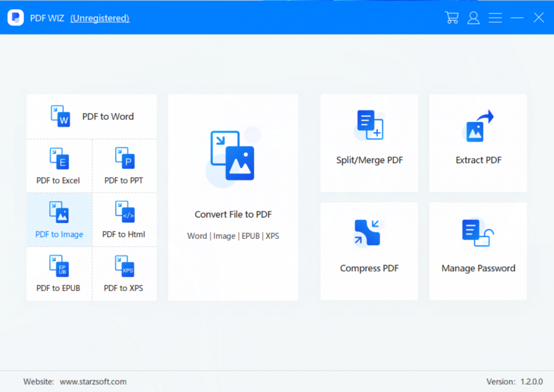Select the PDF to Word tool
The height and width of the screenshot is (392, 554).
click(x=91, y=116)
